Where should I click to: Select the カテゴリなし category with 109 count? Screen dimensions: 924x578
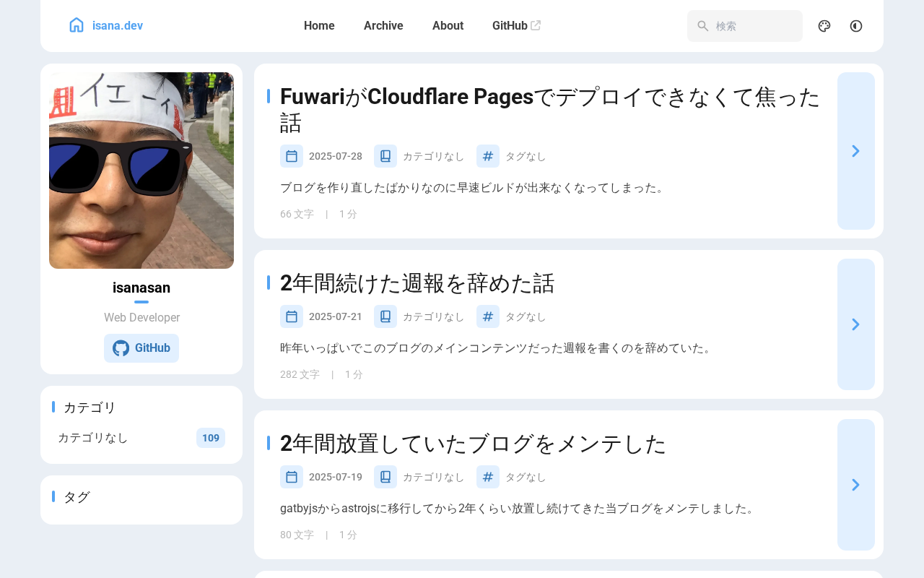point(141,438)
